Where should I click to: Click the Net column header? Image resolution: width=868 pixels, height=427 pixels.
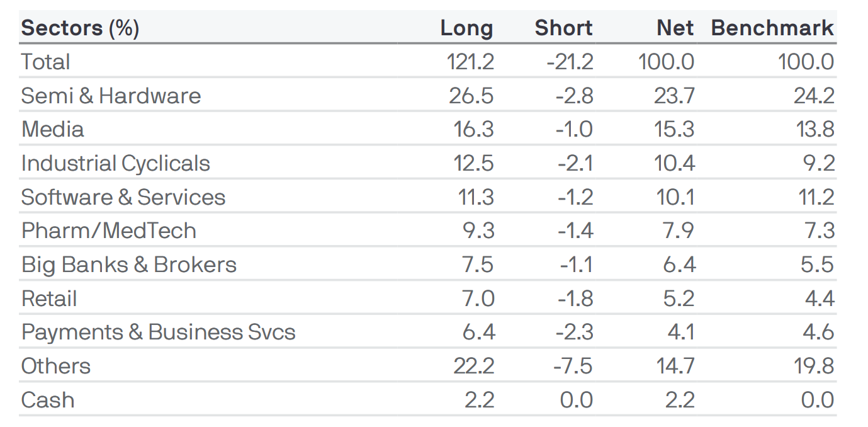coord(675,28)
